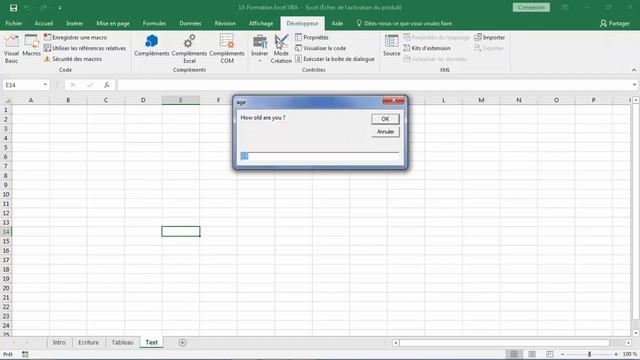Click Importer in XML group
This screenshot has width=640, height=360.
click(489, 37)
